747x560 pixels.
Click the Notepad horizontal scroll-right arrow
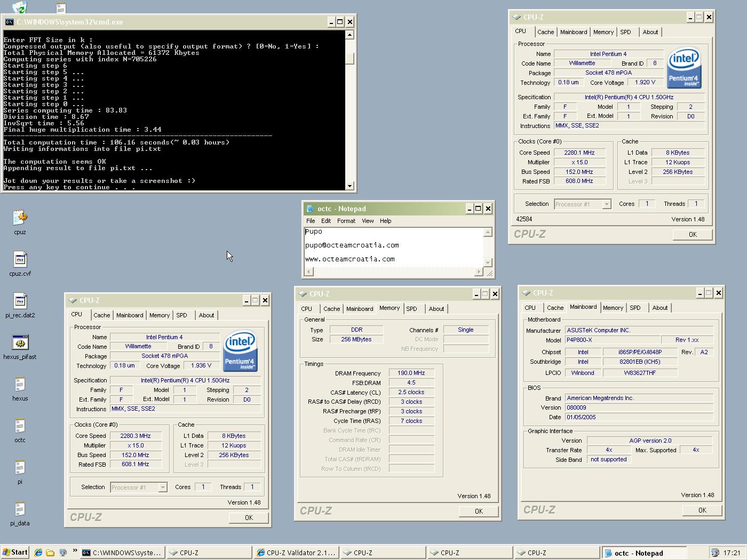point(479,272)
